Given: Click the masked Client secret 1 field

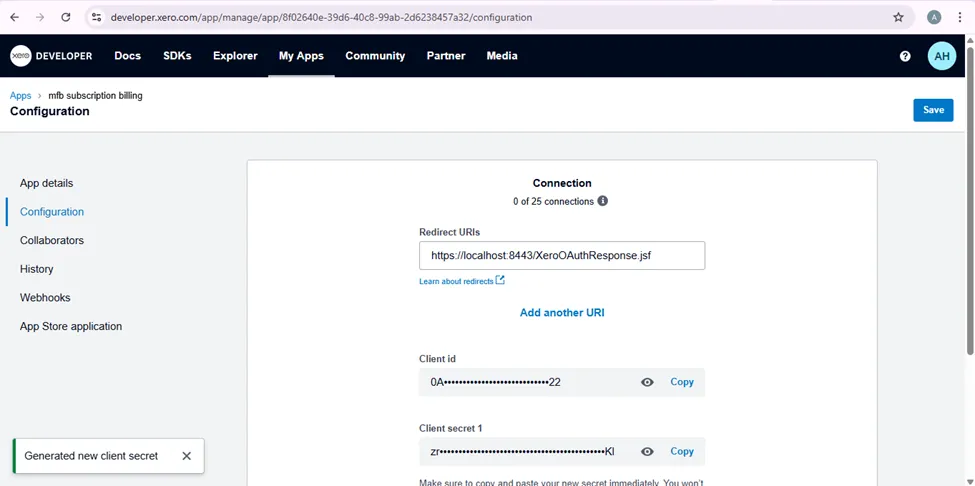Looking at the screenshot, I should 562,452.
